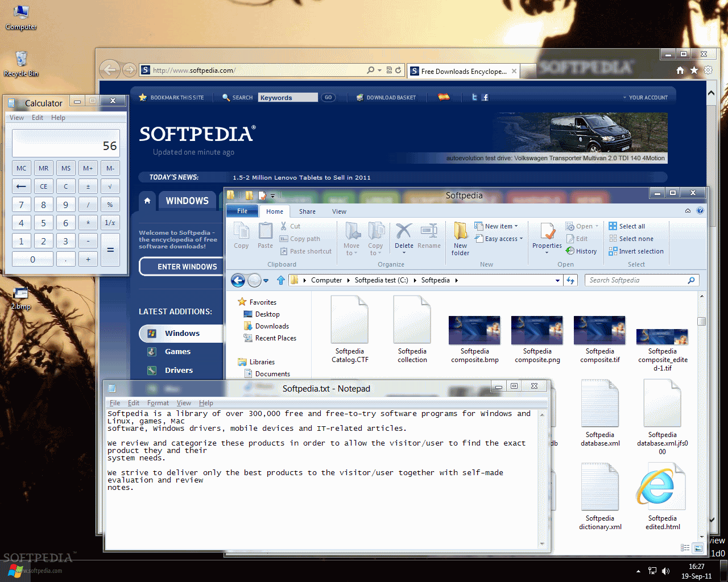Switch to details view in Explorer status bar

(x=685, y=548)
